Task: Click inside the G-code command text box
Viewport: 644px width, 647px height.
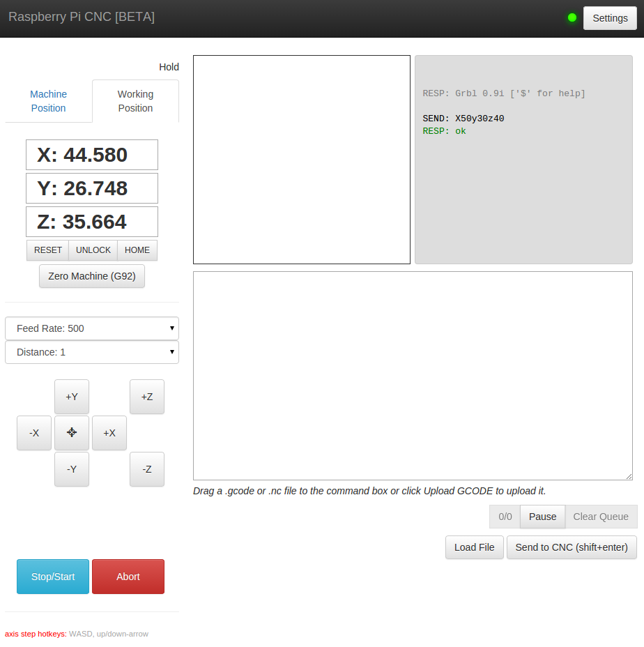Action: coord(413,376)
